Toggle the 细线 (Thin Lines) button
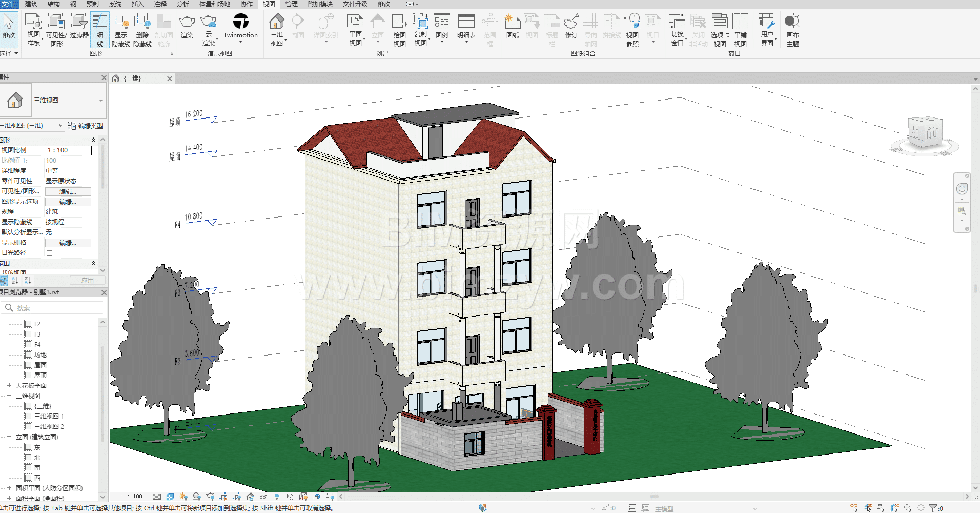980x513 pixels. pyautogui.click(x=99, y=22)
